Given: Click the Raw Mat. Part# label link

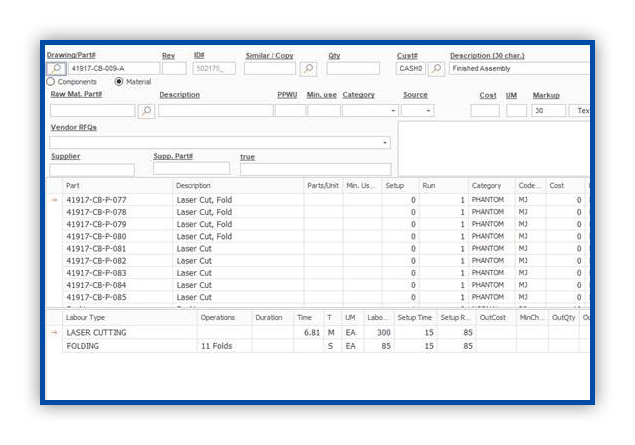Looking at the screenshot, I should click(x=76, y=94).
